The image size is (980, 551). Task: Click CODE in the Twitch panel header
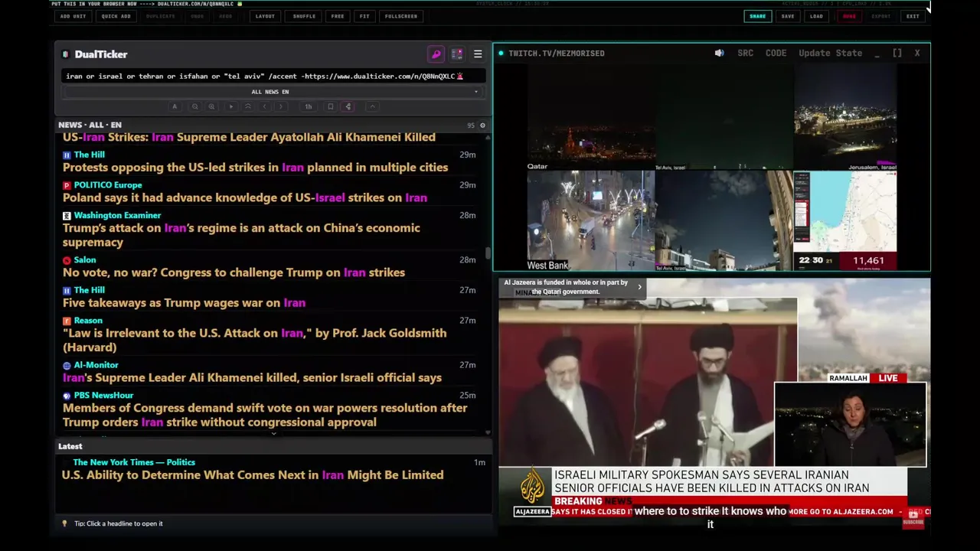776,53
